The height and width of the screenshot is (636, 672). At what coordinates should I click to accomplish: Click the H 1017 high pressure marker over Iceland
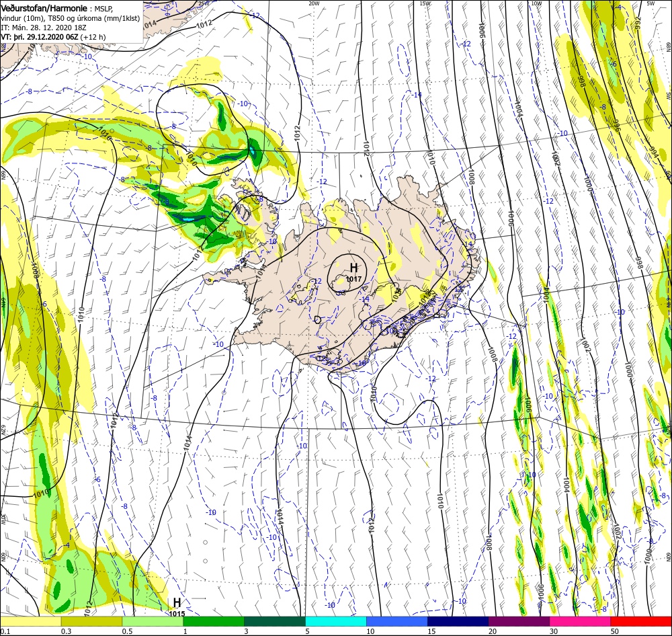coord(353,272)
